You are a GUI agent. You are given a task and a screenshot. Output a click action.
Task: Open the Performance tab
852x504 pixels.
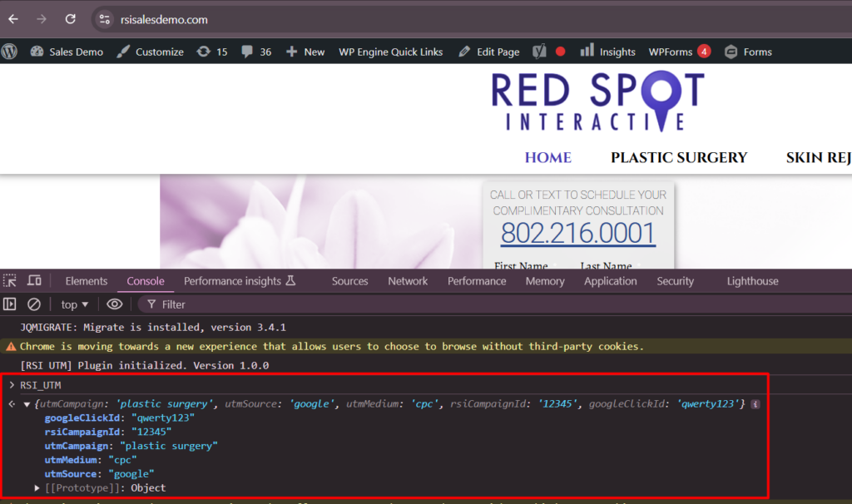[477, 281]
